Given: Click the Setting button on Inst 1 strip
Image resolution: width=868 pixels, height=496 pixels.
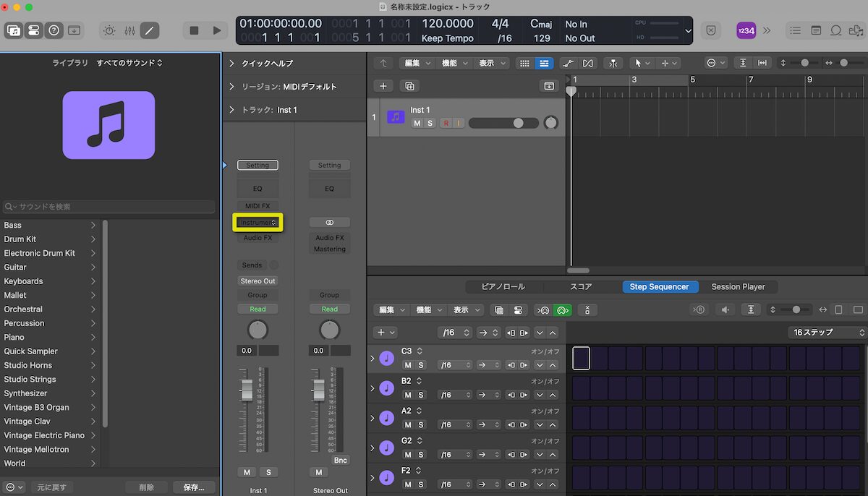Looking at the screenshot, I should point(258,165).
